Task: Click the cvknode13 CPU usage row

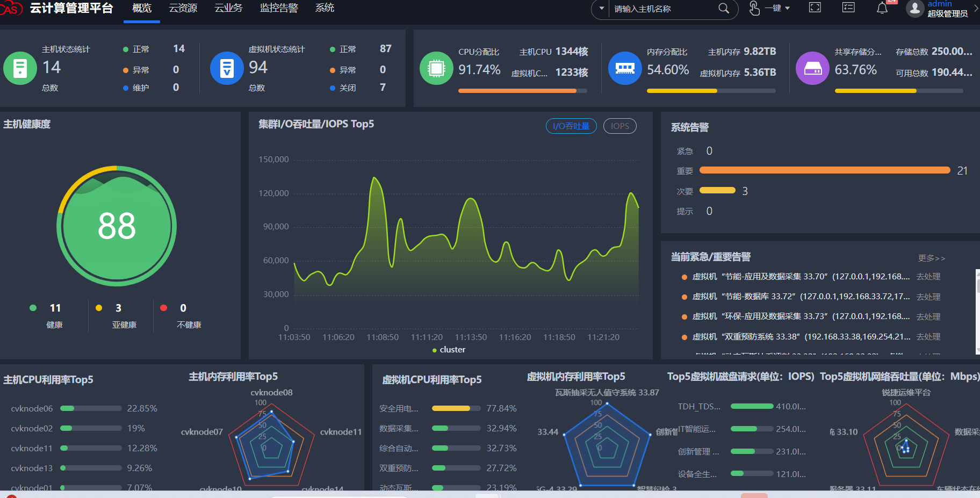Action: (x=82, y=468)
